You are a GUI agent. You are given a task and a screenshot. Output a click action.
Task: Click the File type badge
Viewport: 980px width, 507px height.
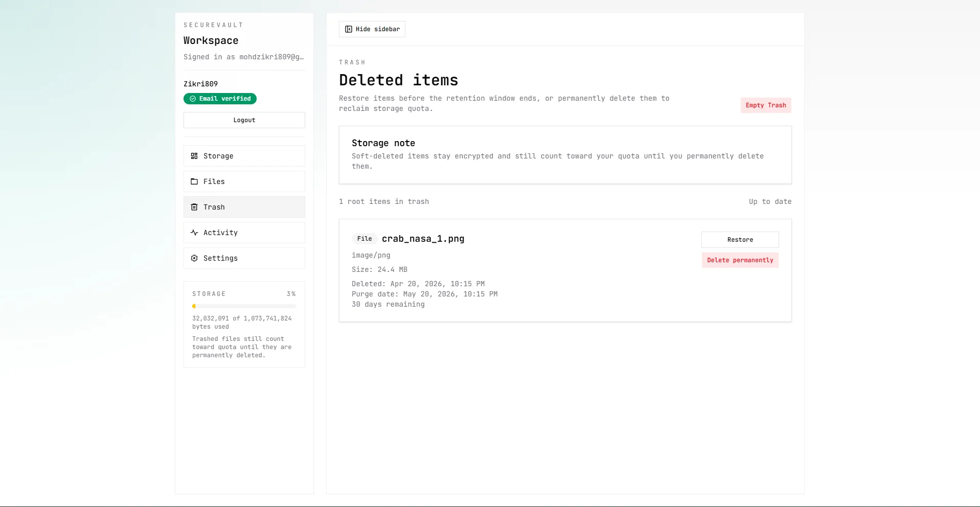pyautogui.click(x=364, y=239)
